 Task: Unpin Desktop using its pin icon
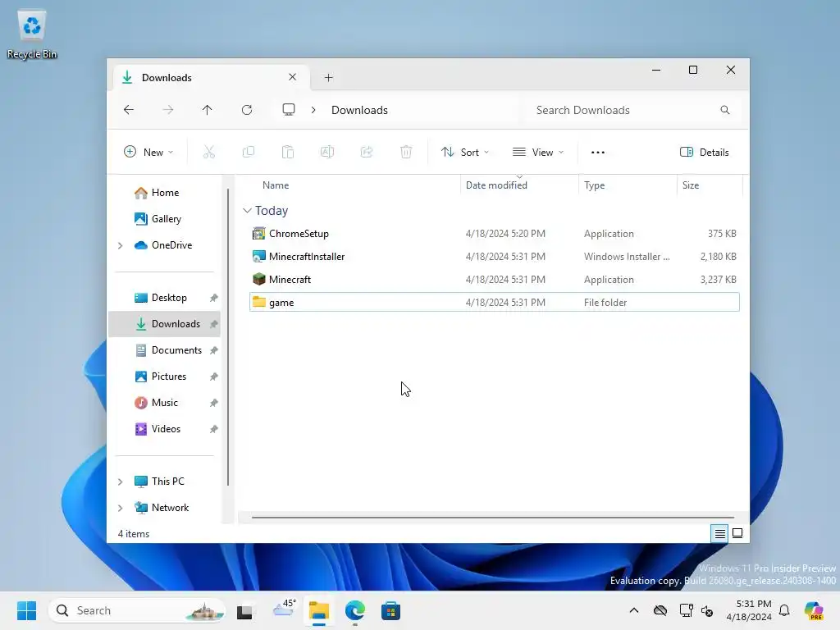point(214,298)
